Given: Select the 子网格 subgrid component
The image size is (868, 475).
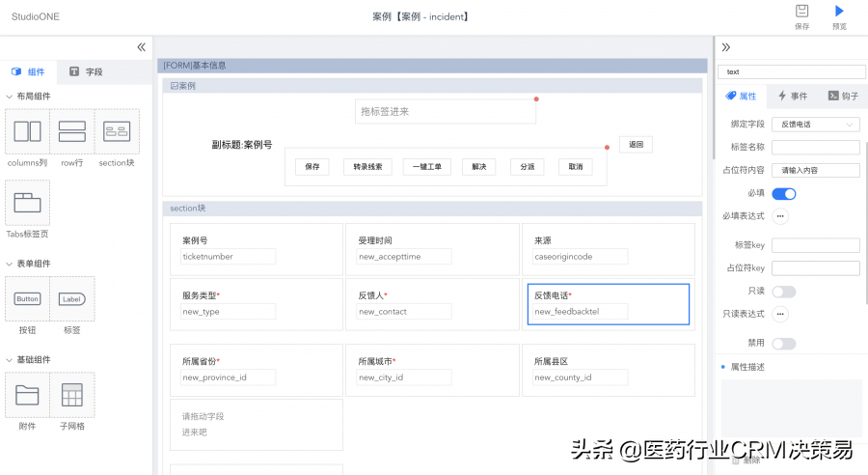Looking at the screenshot, I should tap(72, 395).
